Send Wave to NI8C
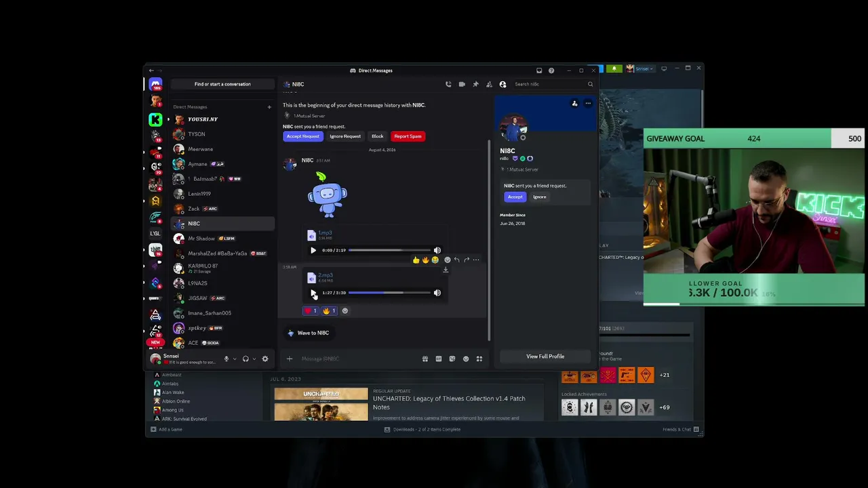The image size is (868, 488). click(x=308, y=333)
